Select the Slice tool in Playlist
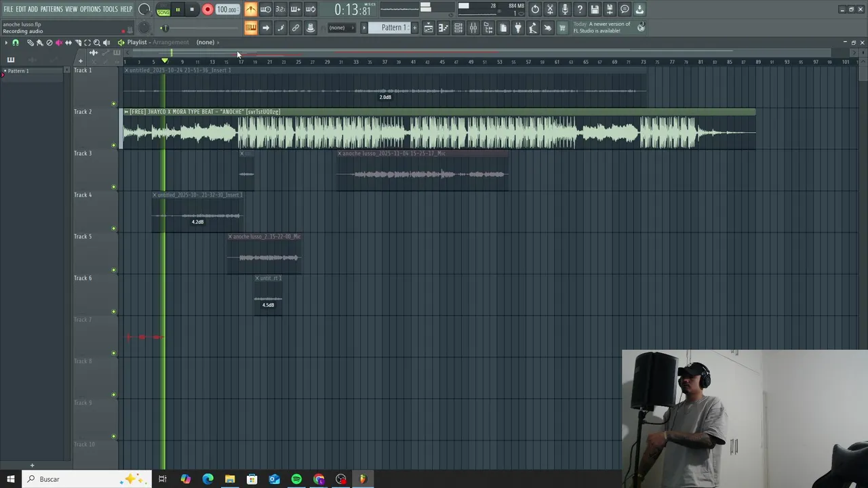The image size is (868, 488). (78, 43)
